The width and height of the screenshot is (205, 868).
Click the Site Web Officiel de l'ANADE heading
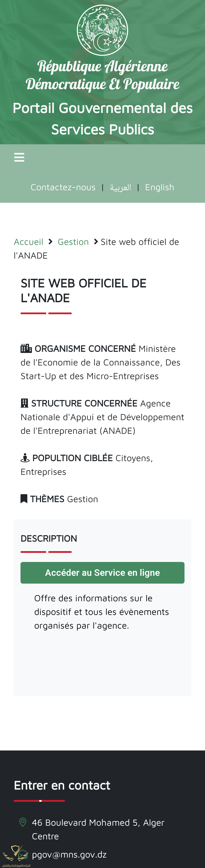tap(84, 290)
